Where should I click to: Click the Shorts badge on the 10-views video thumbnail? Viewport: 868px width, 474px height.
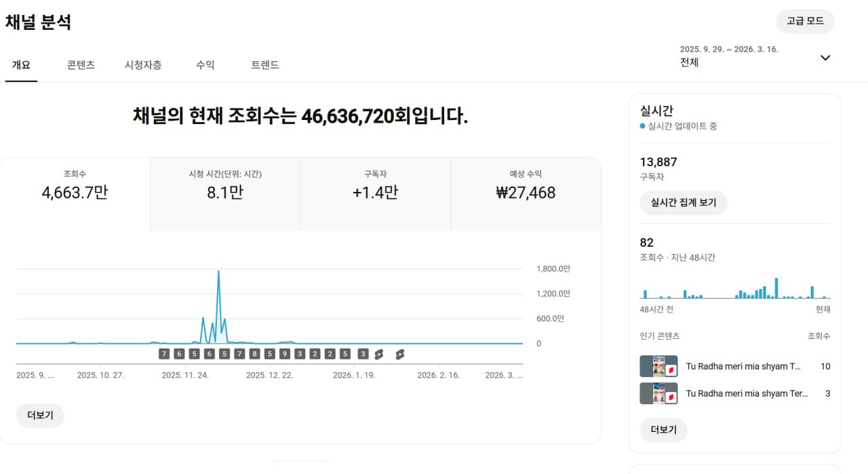click(671, 371)
